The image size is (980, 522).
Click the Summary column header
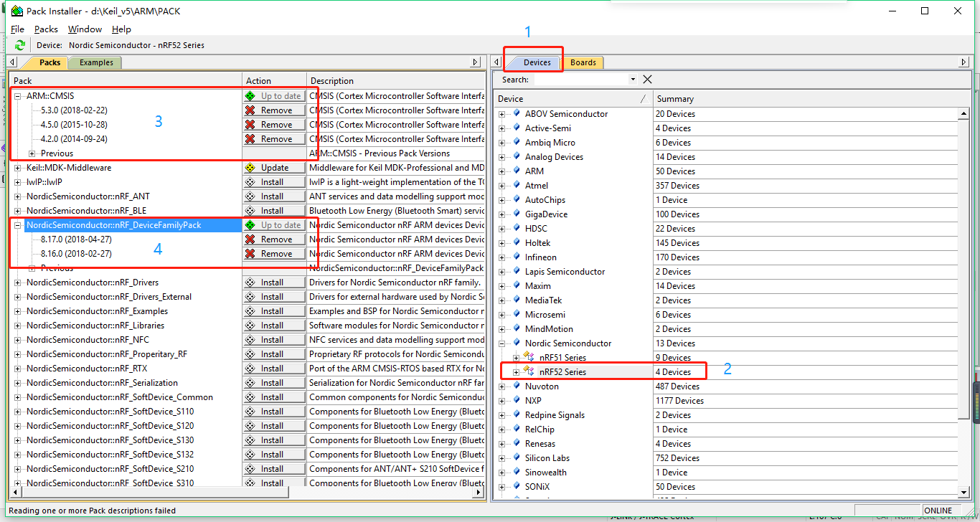[810, 99]
